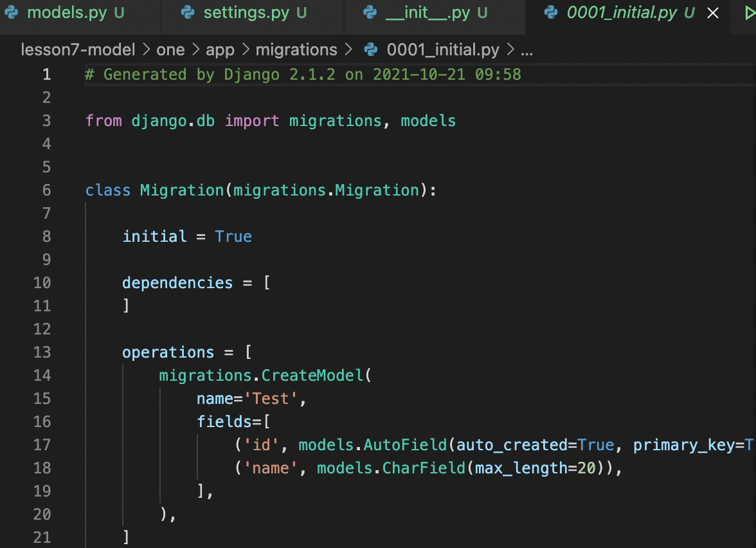Image resolution: width=756 pixels, height=548 pixels.
Task: Click 'operations' on line 13
Action: point(168,352)
